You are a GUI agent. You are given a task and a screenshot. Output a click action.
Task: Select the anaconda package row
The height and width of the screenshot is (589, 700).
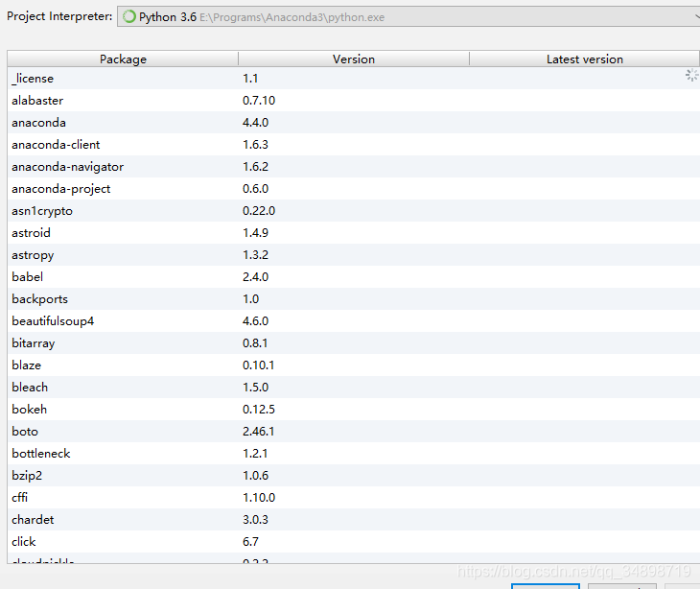pyautogui.click(x=354, y=123)
